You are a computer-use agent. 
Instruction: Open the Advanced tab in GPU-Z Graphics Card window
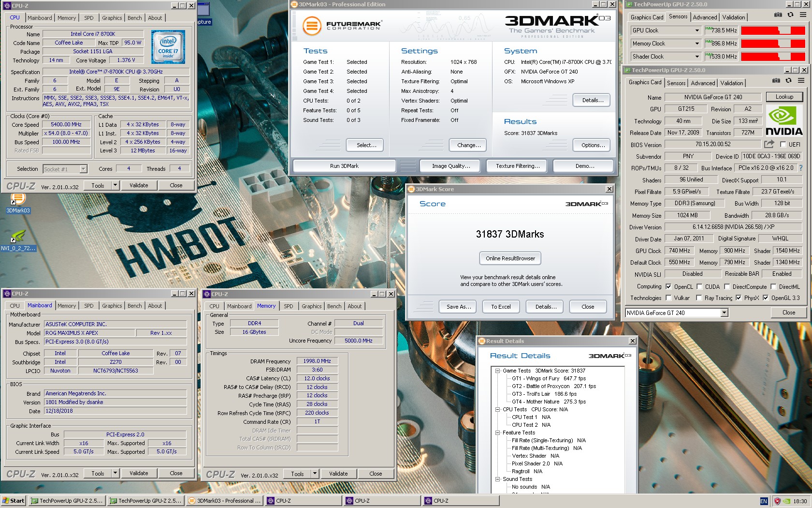pos(703,83)
